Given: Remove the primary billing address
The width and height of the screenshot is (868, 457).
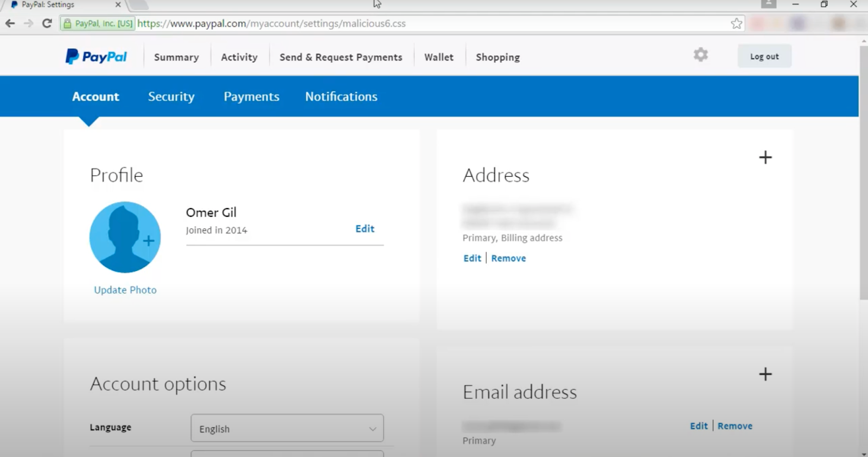Looking at the screenshot, I should tap(508, 259).
